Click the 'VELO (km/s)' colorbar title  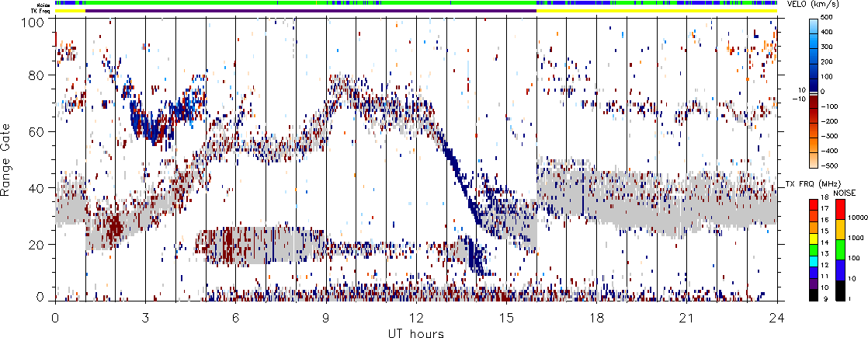click(x=813, y=5)
